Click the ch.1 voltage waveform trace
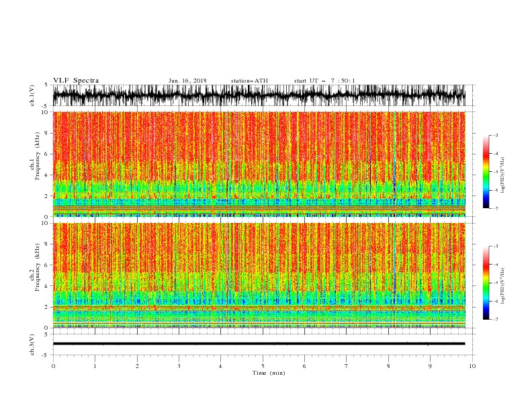The height and width of the screenshot is (411, 532). 259,95
